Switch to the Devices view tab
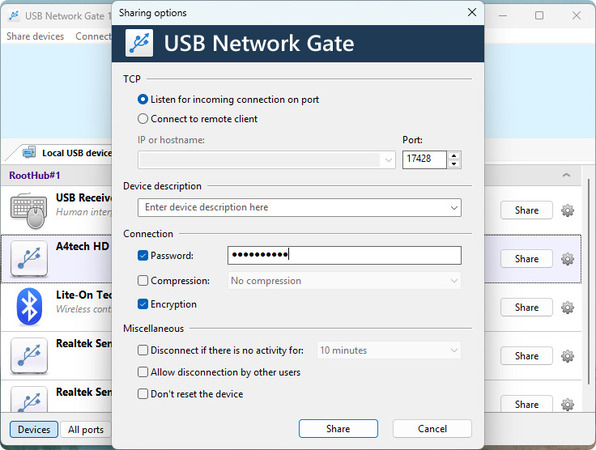 (34, 429)
